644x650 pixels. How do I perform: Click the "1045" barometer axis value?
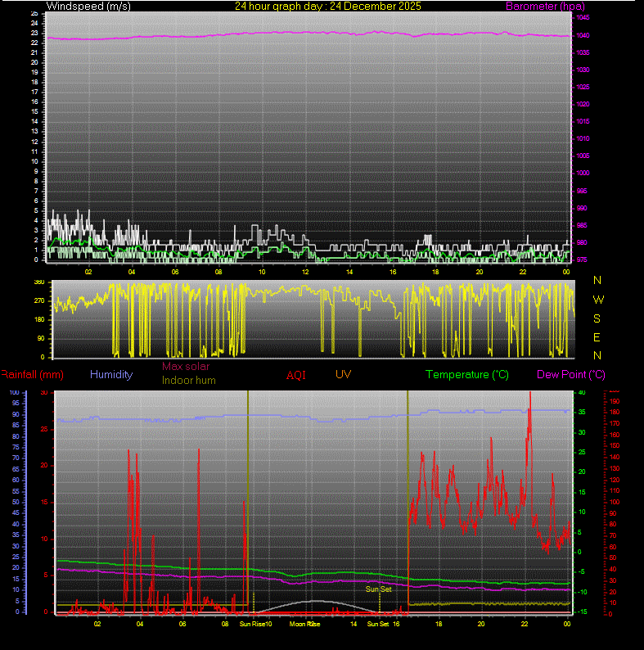click(x=583, y=18)
